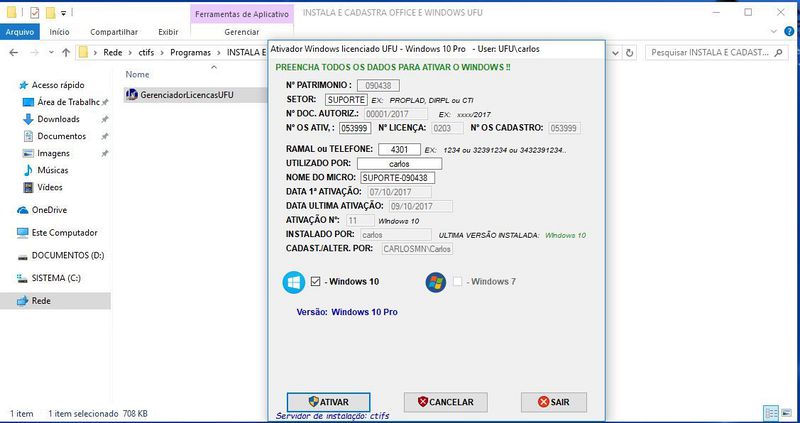Open the Início ribbon tab

[x=59, y=32]
